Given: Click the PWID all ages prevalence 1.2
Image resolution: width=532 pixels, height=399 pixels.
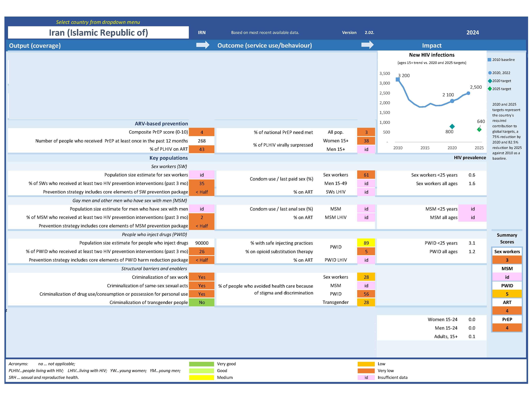Looking at the screenshot, I should (472, 252).
